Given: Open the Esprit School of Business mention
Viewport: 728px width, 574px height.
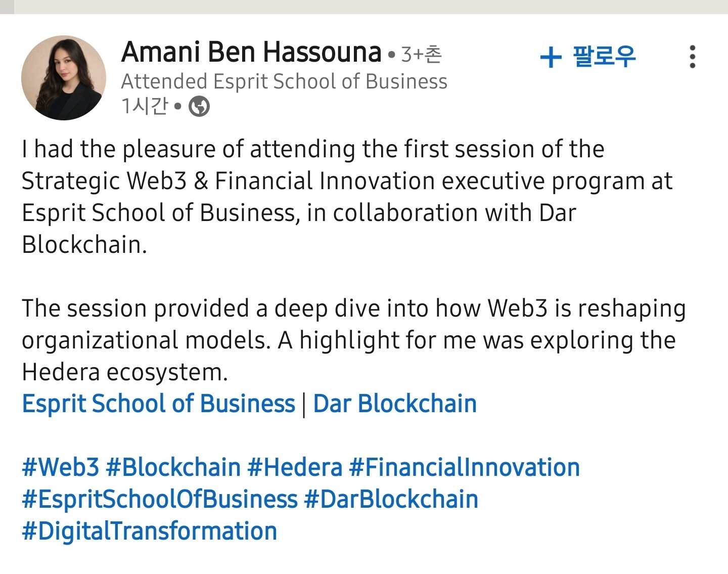Looking at the screenshot, I should [158, 404].
